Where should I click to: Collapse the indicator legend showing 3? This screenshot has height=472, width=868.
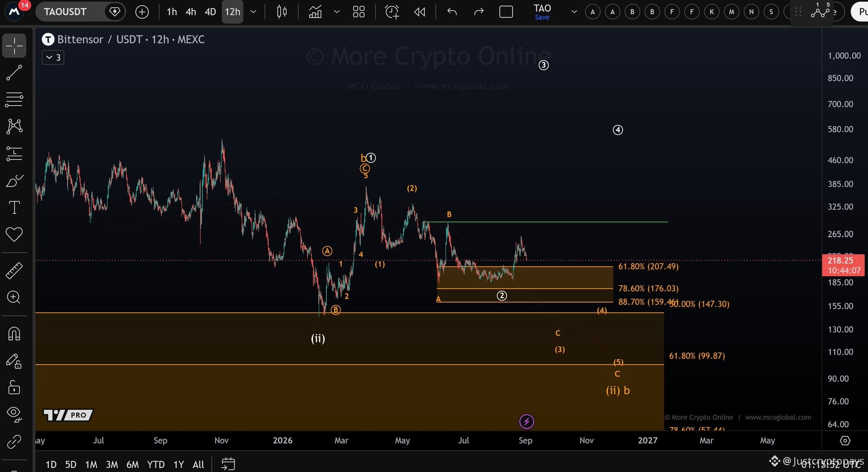[x=53, y=57]
